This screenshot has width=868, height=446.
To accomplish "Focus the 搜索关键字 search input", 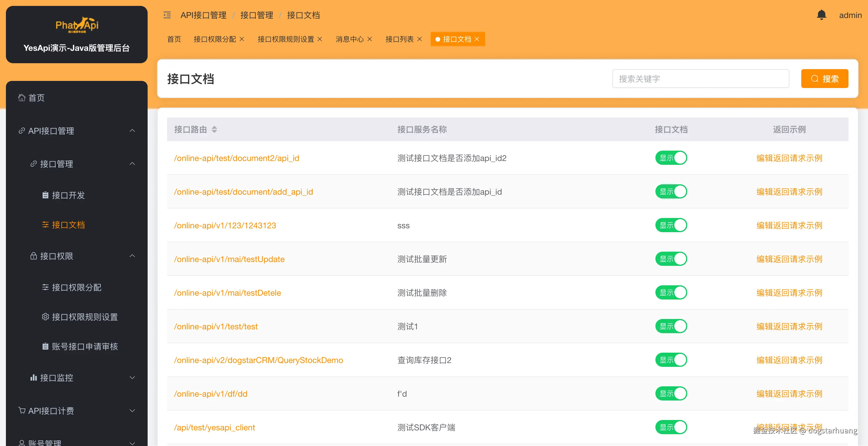I will coord(700,79).
